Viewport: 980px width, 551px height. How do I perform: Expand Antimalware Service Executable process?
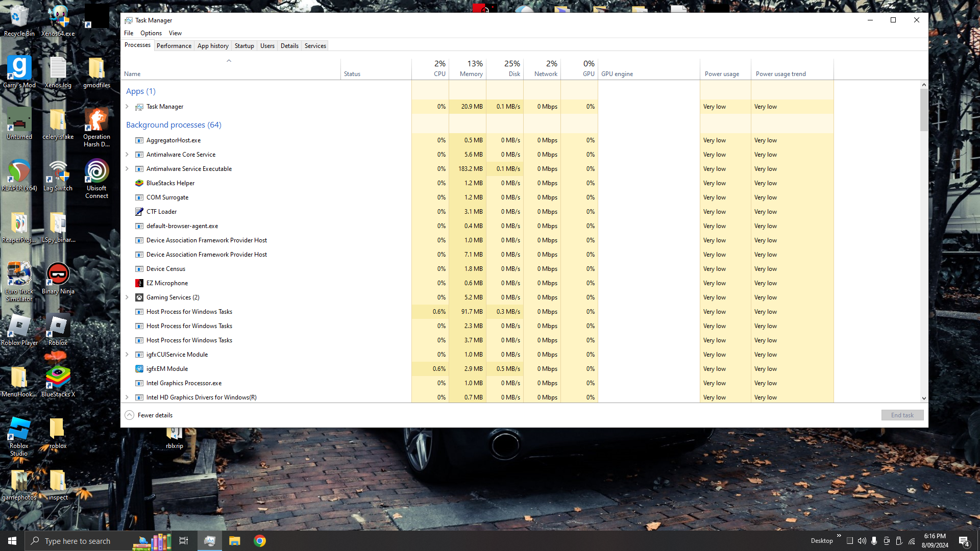click(x=127, y=169)
